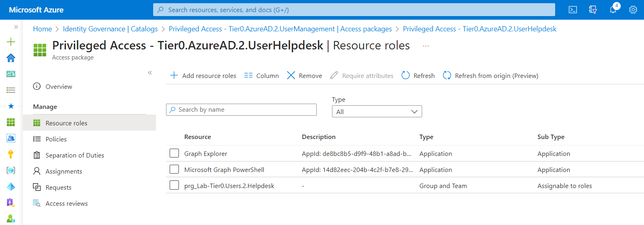Open Identity Governance | Catalogs breadcrumb
The image size is (644, 225).
tap(110, 29)
